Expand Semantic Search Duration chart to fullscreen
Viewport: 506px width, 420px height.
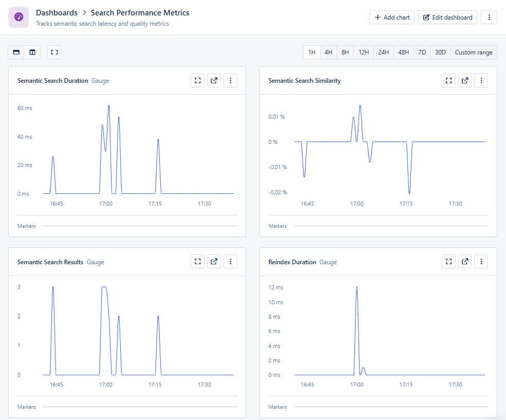(x=197, y=80)
